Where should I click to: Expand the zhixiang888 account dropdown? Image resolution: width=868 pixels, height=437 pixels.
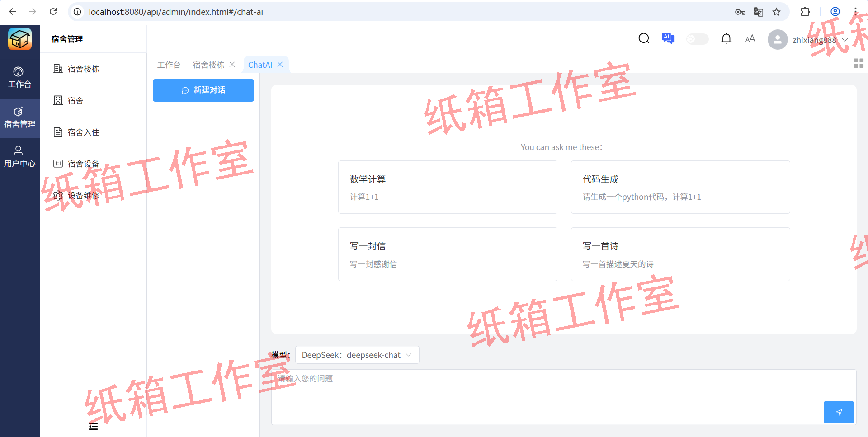coord(846,40)
